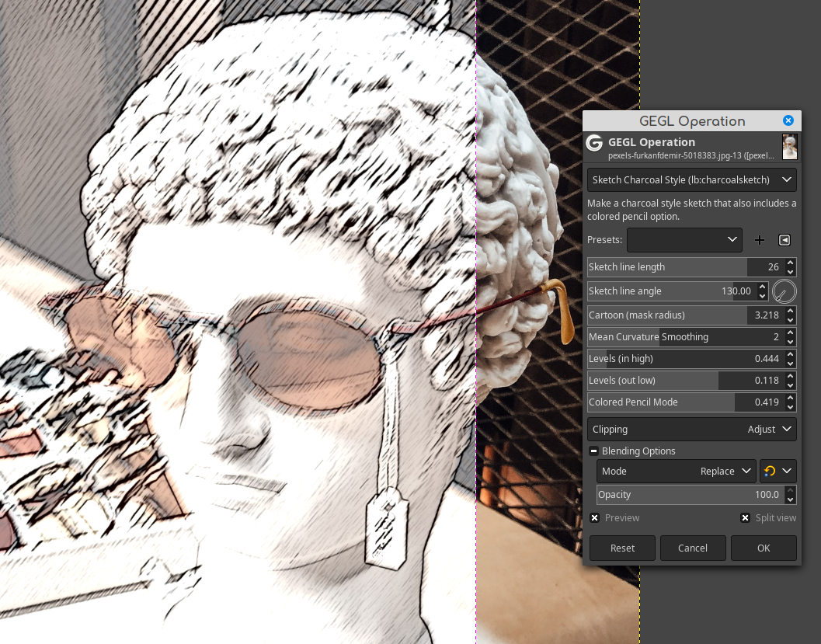Viewport: 821px width, 644px height.
Task: Open the Presets dropdown
Action: [x=684, y=240]
